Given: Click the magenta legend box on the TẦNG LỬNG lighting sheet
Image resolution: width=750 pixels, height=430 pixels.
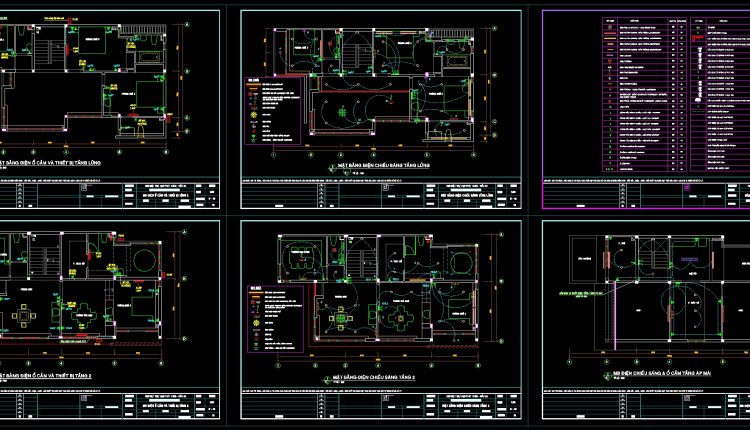Looking at the screenshot, I should 273,110.
